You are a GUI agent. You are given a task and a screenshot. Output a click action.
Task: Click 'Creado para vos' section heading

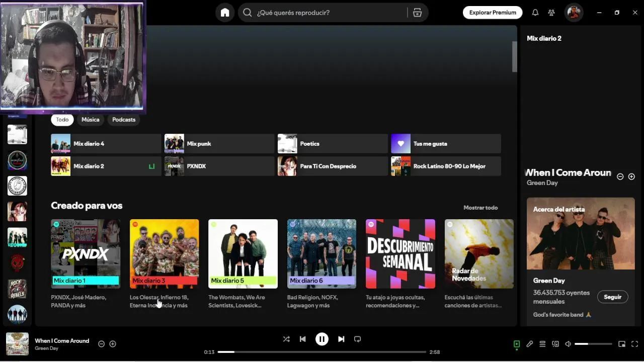pos(87,206)
